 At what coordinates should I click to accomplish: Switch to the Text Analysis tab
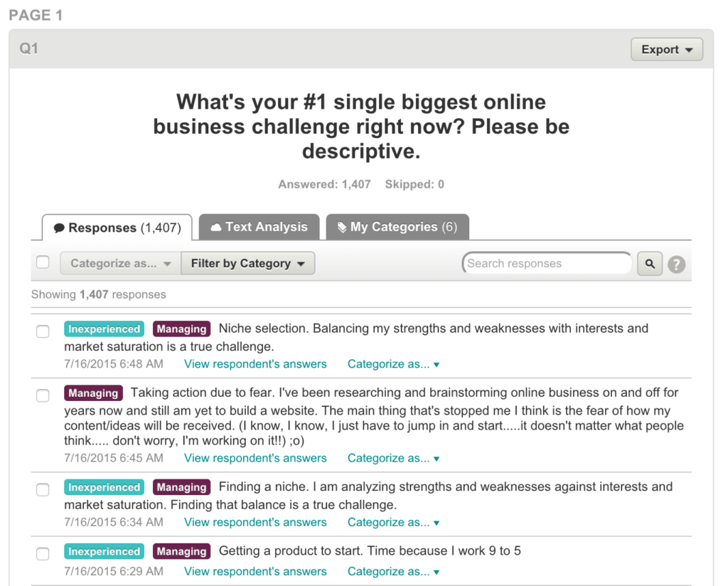pos(259,227)
